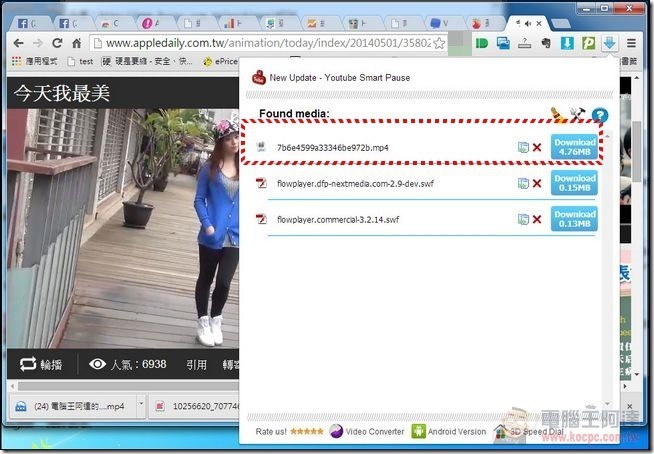Open the blue help question mark
This screenshot has height=454, width=654.
tap(600, 116)
